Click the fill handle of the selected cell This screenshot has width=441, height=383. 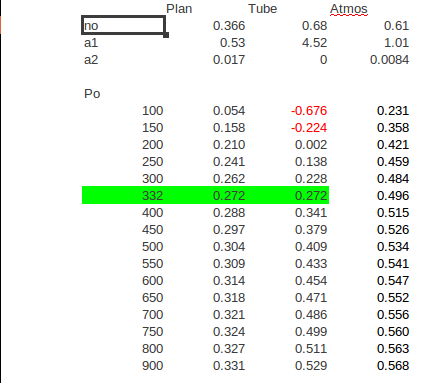(x=166, y=35)
